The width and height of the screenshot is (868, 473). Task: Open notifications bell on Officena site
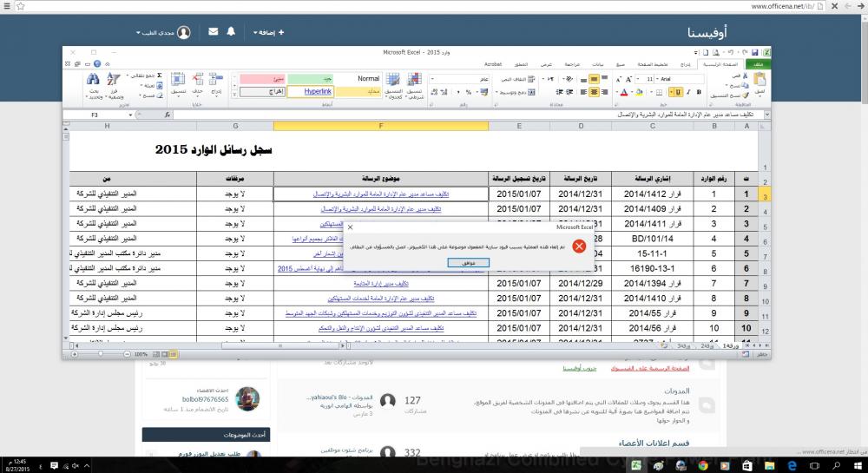pos(231,32)
